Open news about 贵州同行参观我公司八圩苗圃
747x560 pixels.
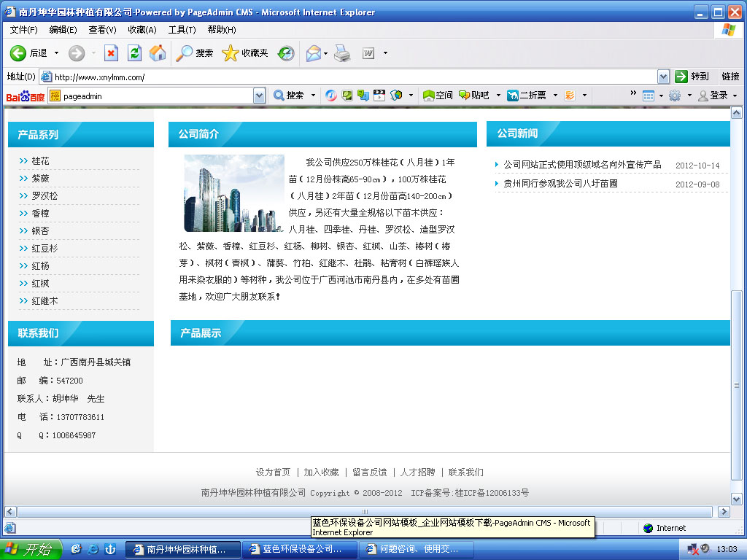pyautogui.click(x=560, y=184)
